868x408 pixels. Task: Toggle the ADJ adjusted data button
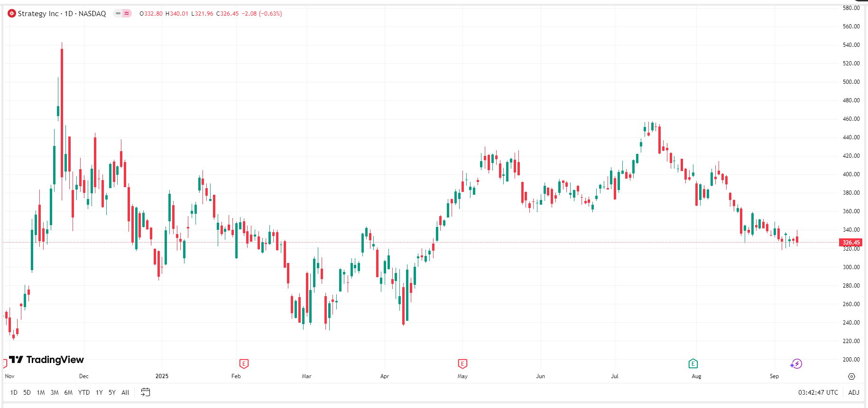point(854,392)
